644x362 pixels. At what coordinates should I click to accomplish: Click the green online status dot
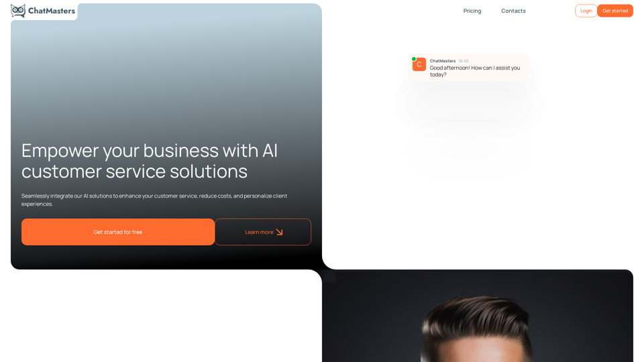coord(414,59)
